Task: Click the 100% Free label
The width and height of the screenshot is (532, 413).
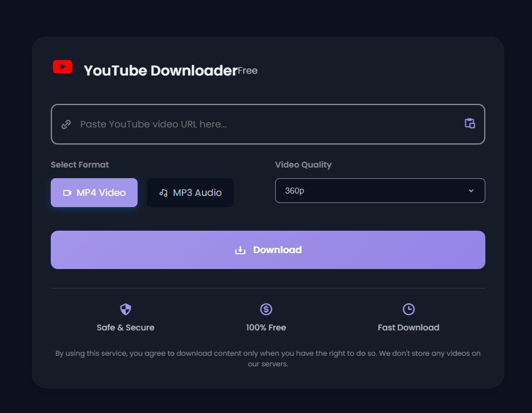Action: [266, 327]
